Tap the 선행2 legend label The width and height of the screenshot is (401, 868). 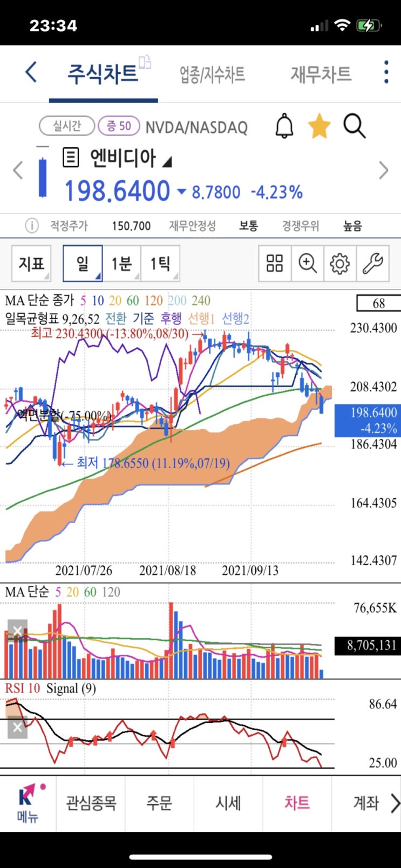236,318
